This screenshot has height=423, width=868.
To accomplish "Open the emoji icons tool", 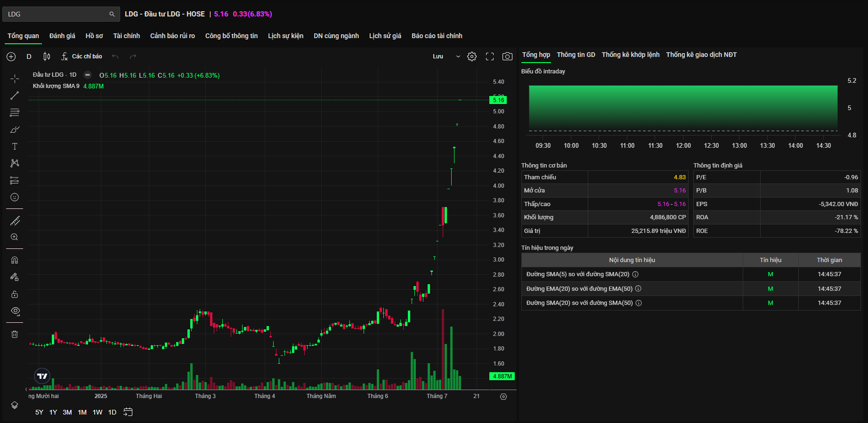I will tap(15, 197).
